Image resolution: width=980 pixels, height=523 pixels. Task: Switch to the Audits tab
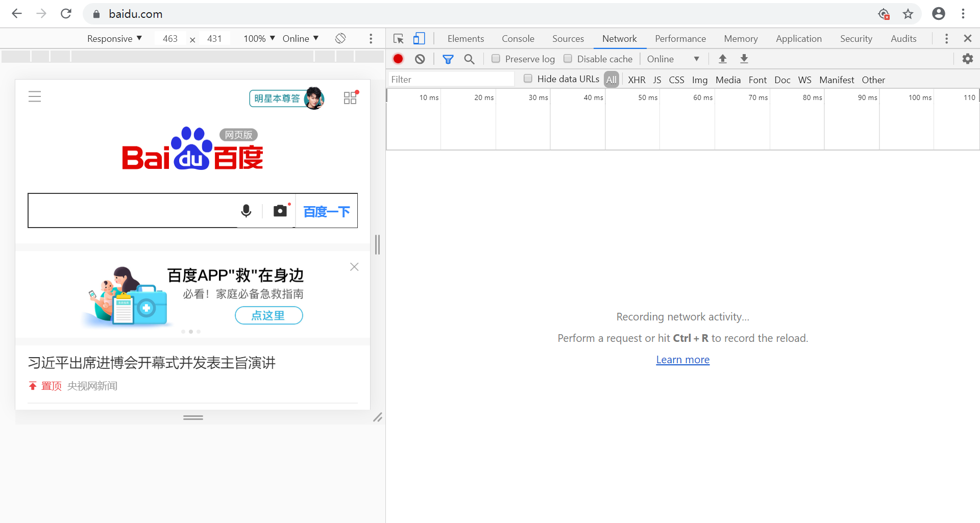903,39
